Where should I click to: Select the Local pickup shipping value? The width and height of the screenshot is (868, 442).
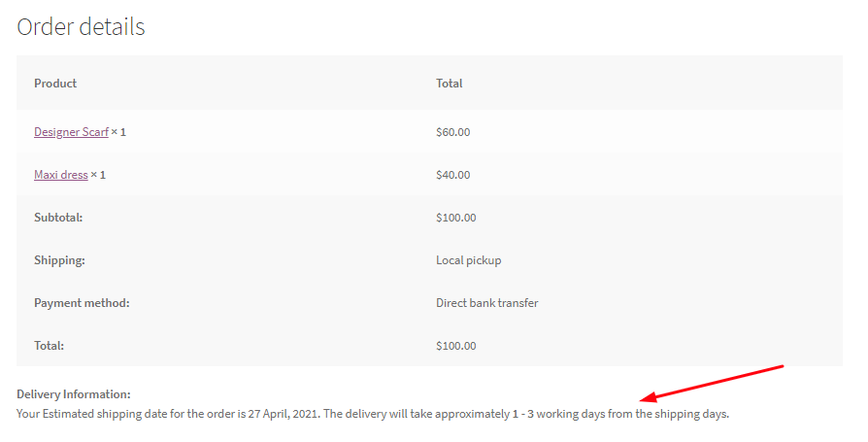[x=468, y=260]
